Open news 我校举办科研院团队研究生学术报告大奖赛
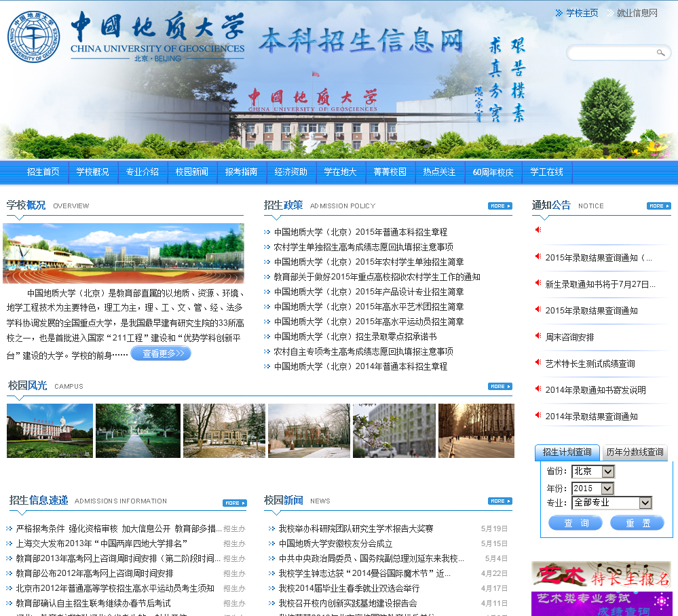678x616 pixels. [356, 528]
